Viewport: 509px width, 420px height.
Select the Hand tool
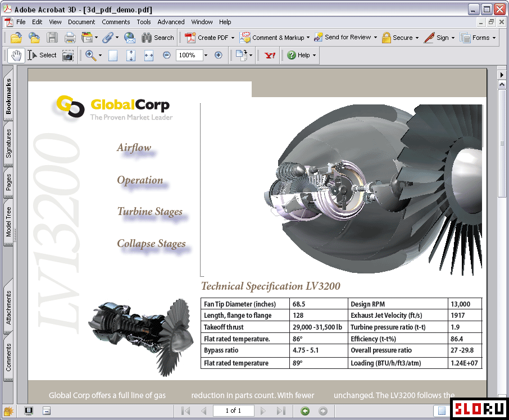[16, 55]
